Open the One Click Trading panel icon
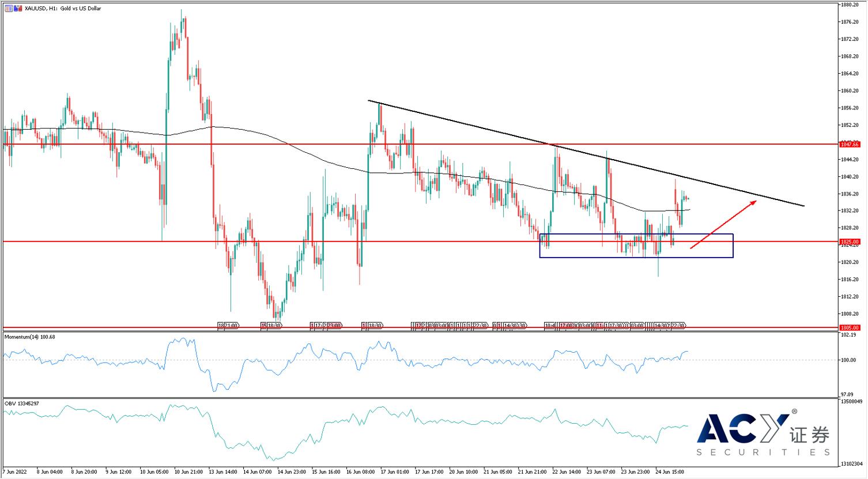The height and width of the screenshot is (479, 868). pyautogui.click(x=9, y=9)
